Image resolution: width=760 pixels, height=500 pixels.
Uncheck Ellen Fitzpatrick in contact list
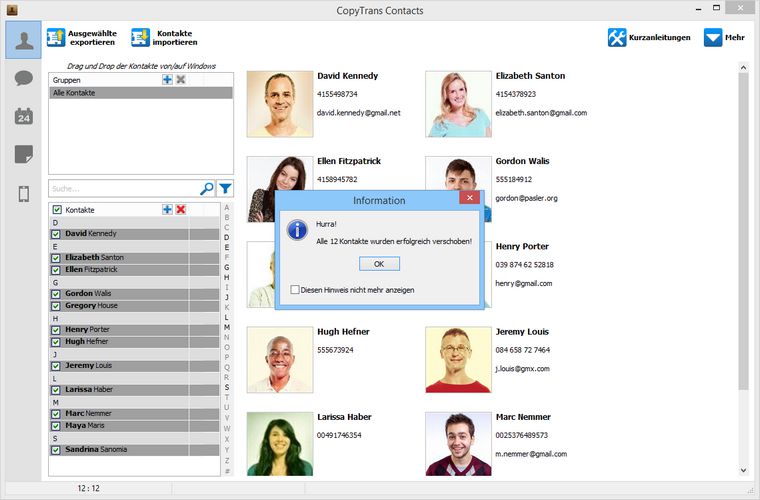click(x=56, y=270)
